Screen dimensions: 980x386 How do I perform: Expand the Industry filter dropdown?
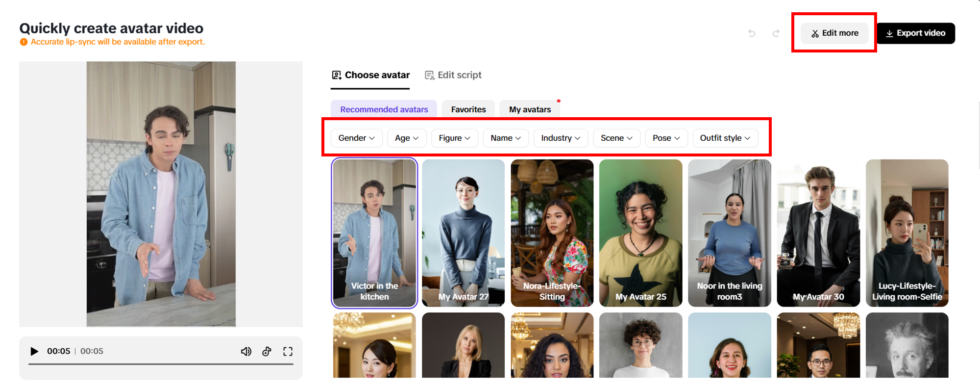click(x=561, y=138)
